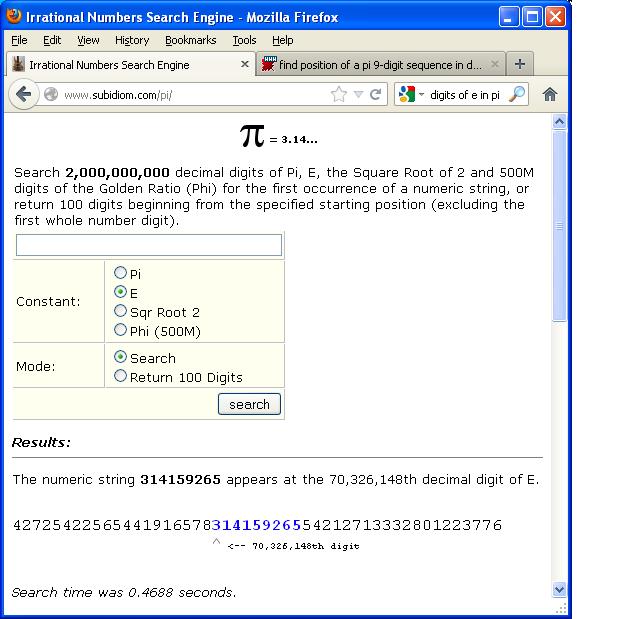Image resolution: width=640 pixels, height=619 pixels.
Task: Bookmark this page with the star icon
Action: [339, 95]
